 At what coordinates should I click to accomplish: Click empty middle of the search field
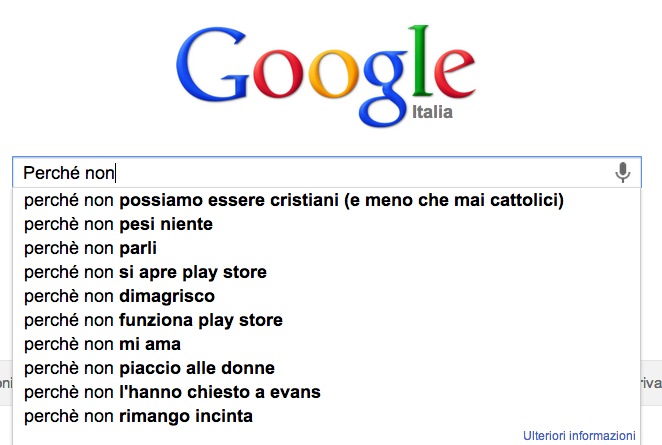point(360,173)
